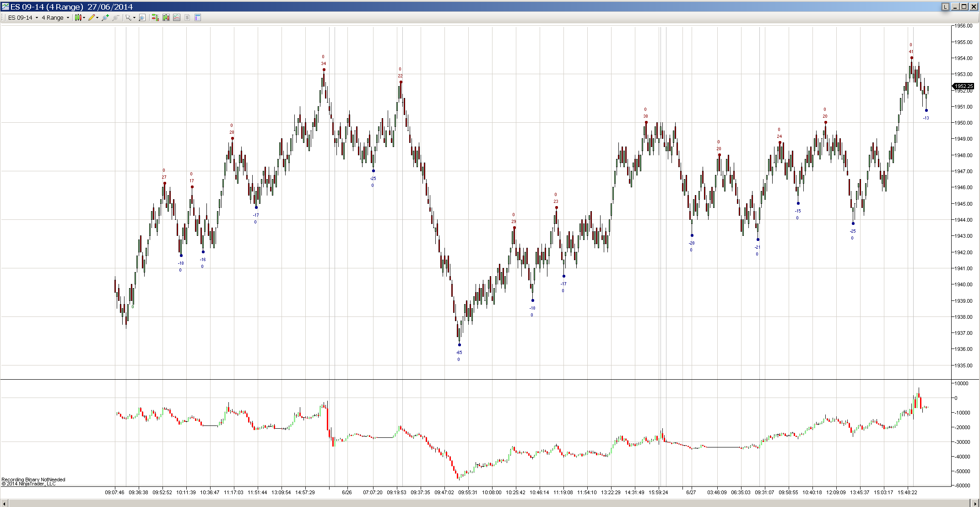Image resolution: width=980 pixels, height=507 pixels.
Task: Click the swing low label -21
Action: 757,247
